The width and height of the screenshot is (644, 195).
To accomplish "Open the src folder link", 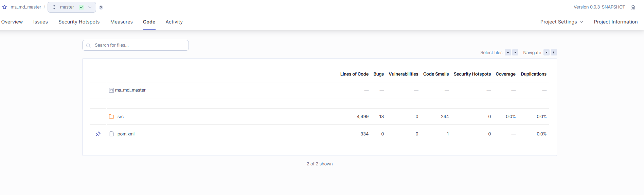I will (x=121, y=116).
